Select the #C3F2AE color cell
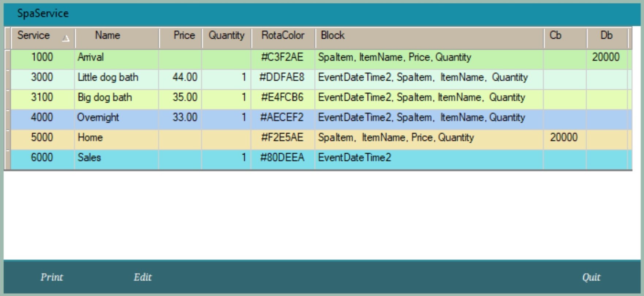 point(282,57)
